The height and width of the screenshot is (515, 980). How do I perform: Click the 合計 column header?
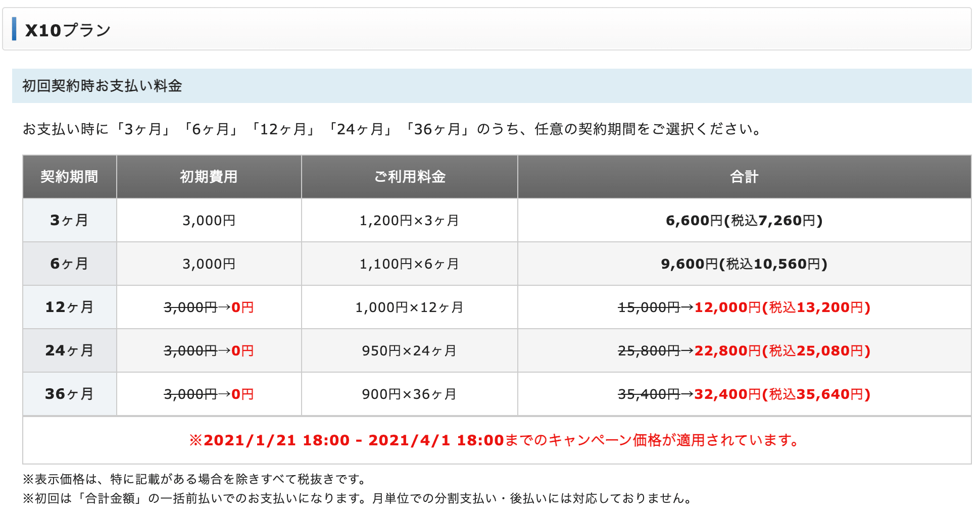coord(745,177)
